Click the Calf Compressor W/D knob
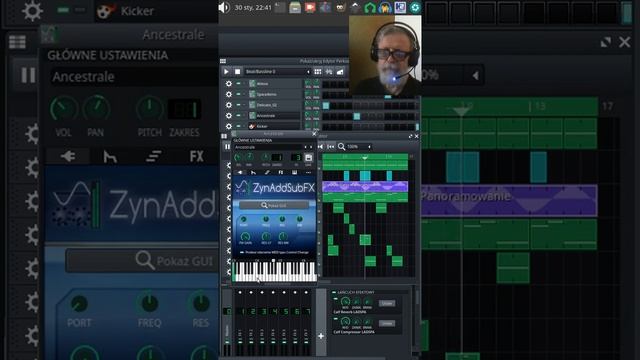This screenshot has height=360, width=640. coord(345,322)
